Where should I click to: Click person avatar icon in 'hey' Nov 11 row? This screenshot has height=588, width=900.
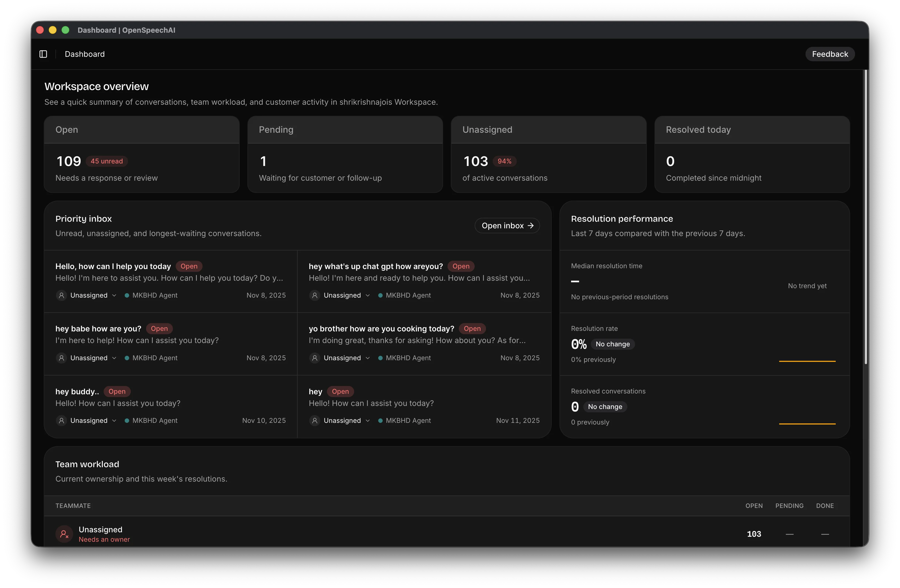click(x=315, y=420)
